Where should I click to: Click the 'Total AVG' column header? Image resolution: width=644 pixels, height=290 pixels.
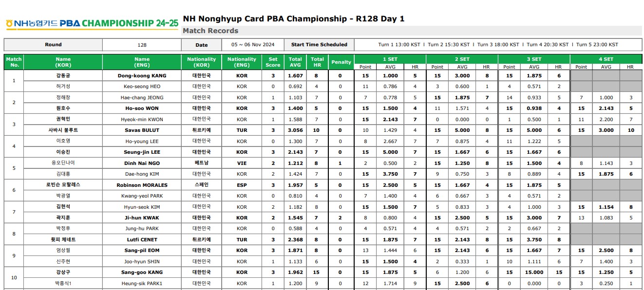click(x=295, y=62)
